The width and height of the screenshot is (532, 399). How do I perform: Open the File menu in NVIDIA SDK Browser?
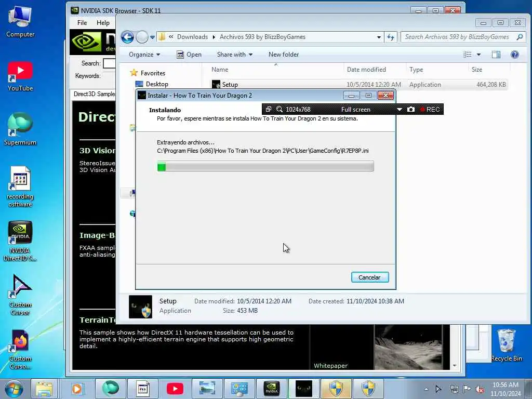coord(82,23)
